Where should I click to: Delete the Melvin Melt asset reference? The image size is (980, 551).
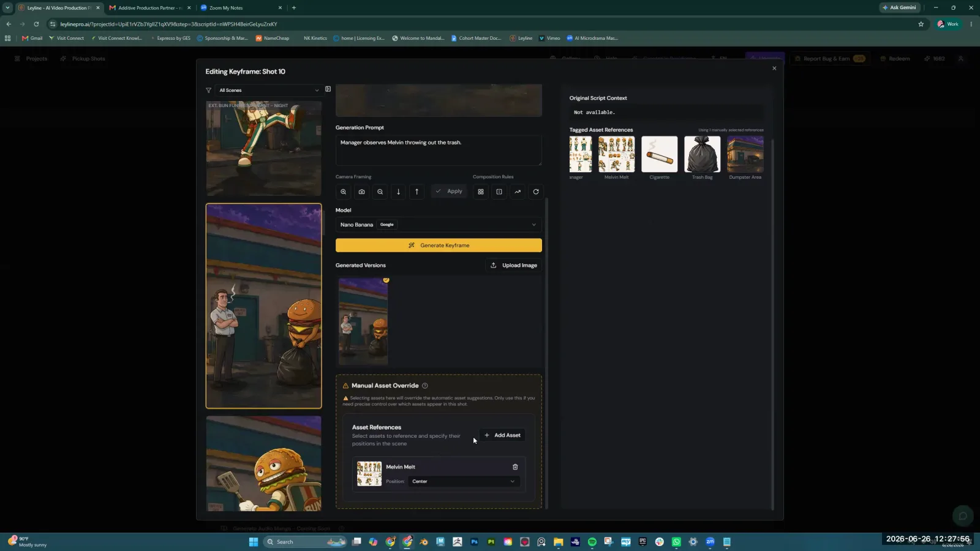tap(515, 467)
